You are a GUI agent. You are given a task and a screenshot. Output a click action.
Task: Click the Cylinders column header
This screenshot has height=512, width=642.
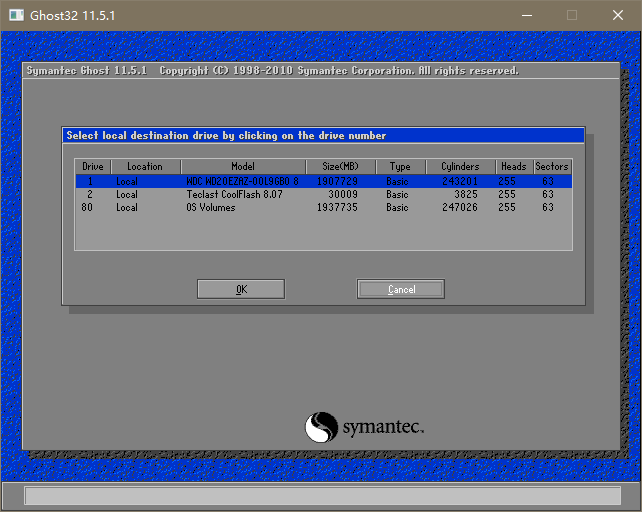(460, 166)
